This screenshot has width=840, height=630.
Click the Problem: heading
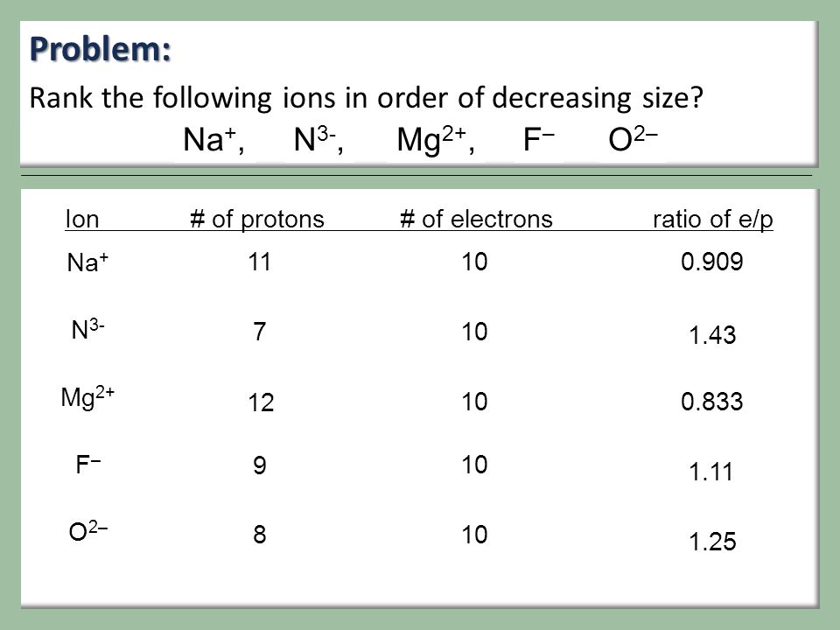click(x=100, y=49)
